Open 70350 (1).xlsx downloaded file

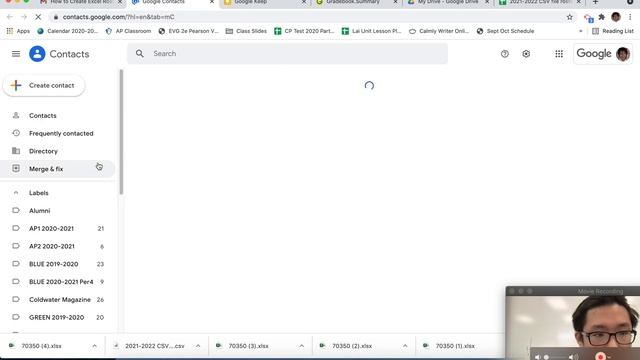click(455, 346)
